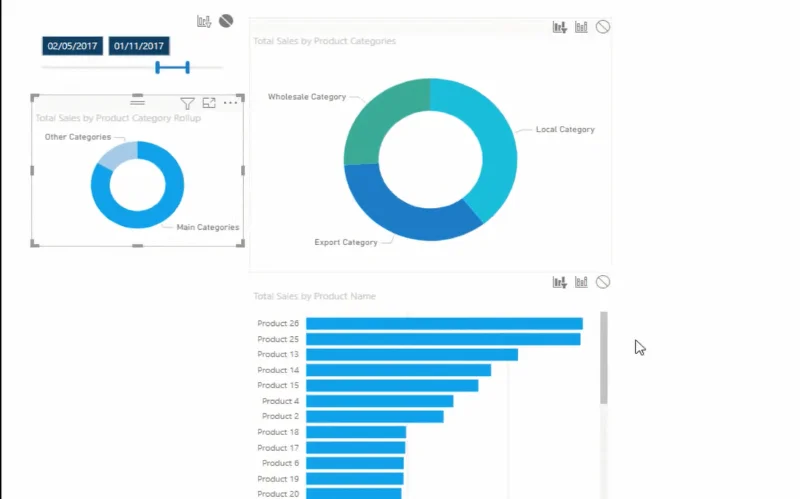The width and height of the screenshot is (800, 499).
Task: Click the Focus mode icon on the Rollup visual
Action: (x=209, y=103)
